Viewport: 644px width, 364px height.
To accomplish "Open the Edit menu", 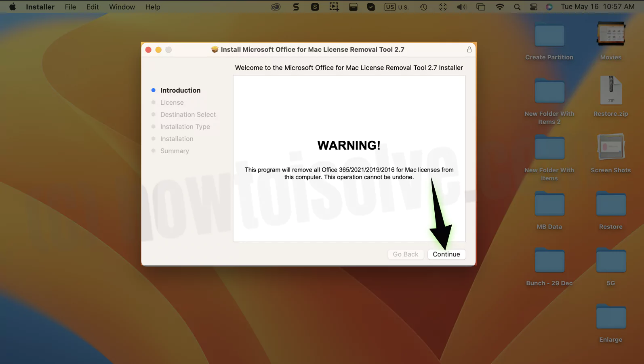I will coord(93,7).
